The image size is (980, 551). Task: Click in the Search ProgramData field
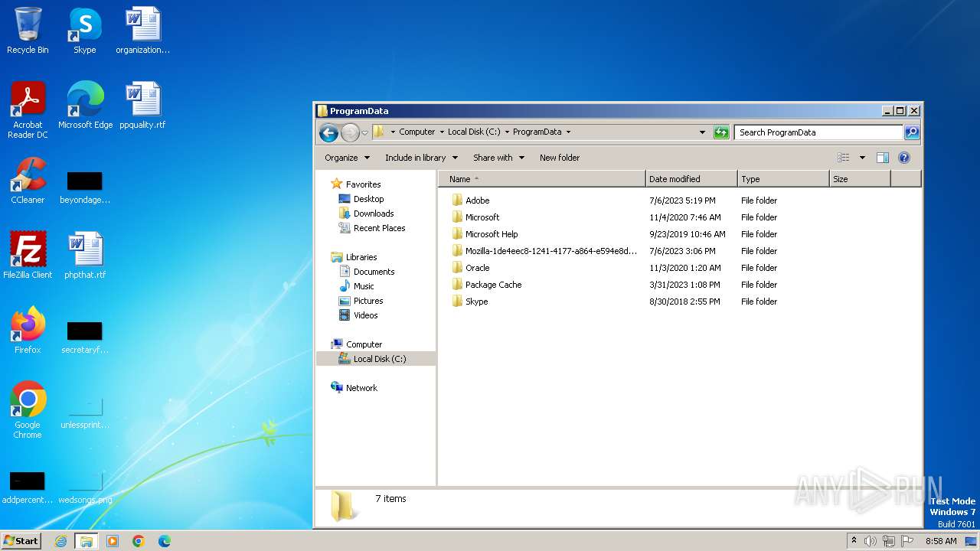(x=818, y=132)
